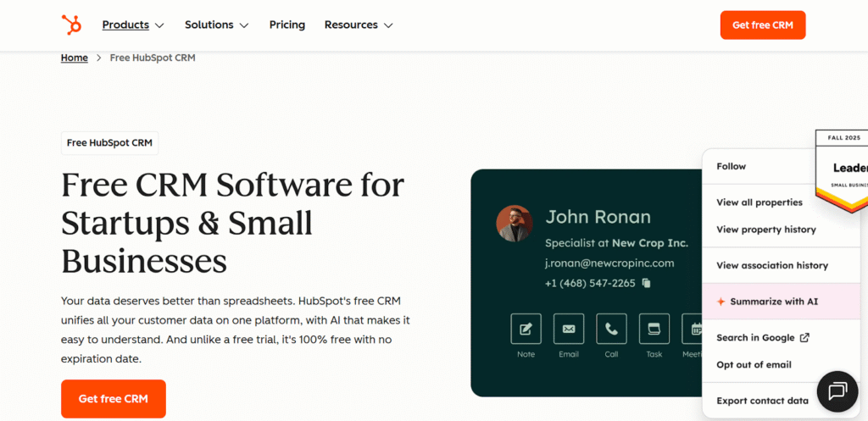Copy phone number using copy icon
The width and height of the screenshot is (868, 421).
pos(647,283)
